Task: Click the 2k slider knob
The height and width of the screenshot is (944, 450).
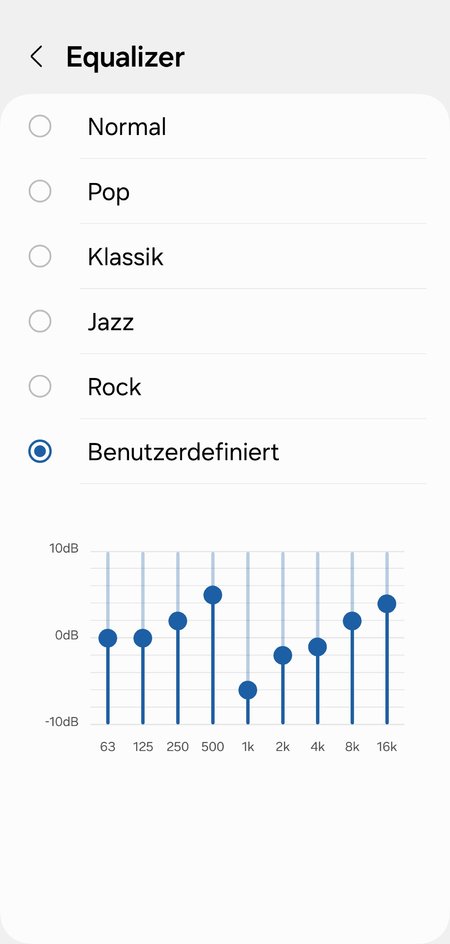Action: 283,655
